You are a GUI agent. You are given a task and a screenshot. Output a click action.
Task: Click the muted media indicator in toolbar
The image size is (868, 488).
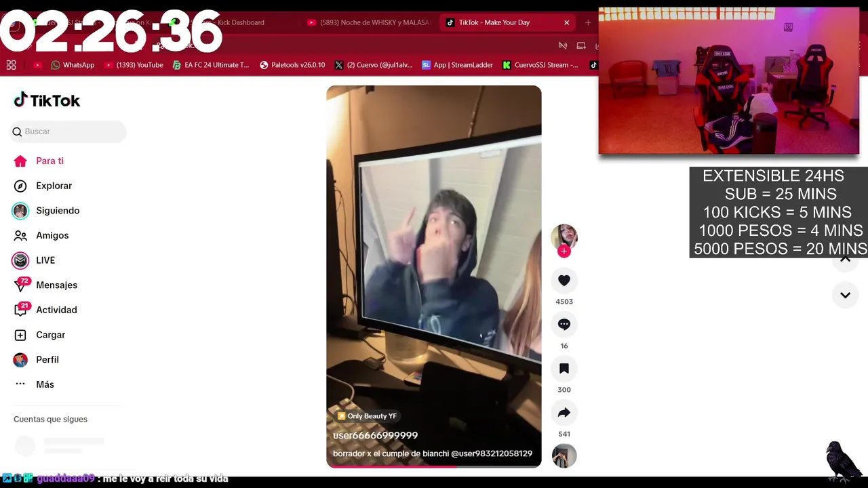click(562, 46)
